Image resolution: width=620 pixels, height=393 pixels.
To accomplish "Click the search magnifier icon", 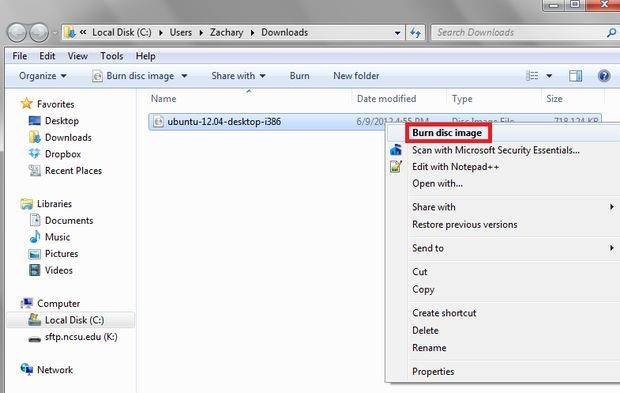I will (611, 33).
